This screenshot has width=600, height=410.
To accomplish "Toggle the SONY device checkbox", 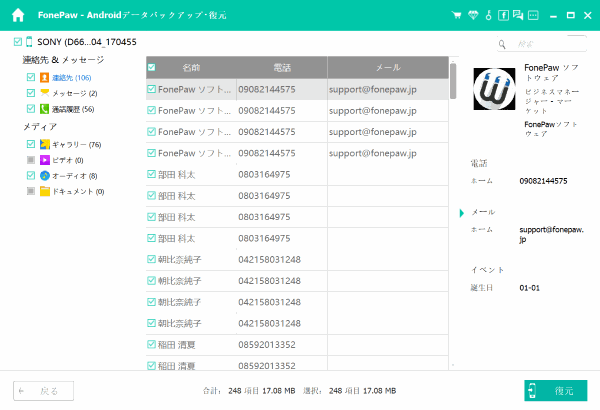I will pyautogui.click(x=18, y=41).
